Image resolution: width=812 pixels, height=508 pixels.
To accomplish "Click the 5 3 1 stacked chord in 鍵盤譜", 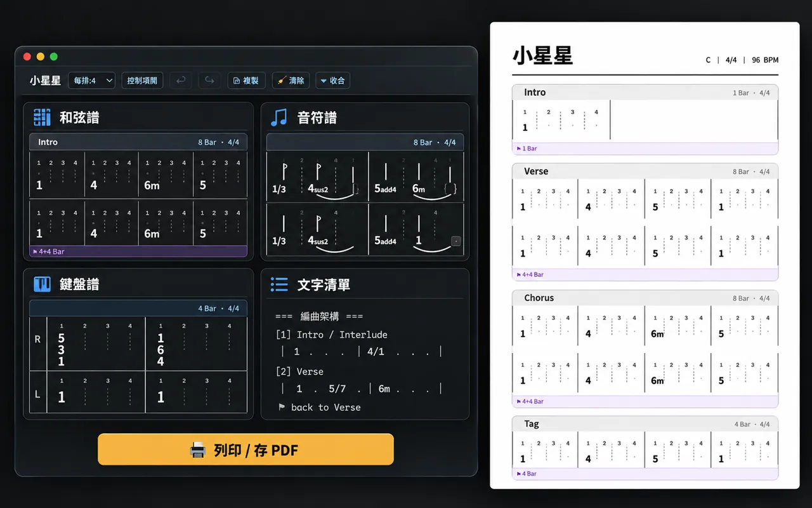I will [x=62, y=350].
